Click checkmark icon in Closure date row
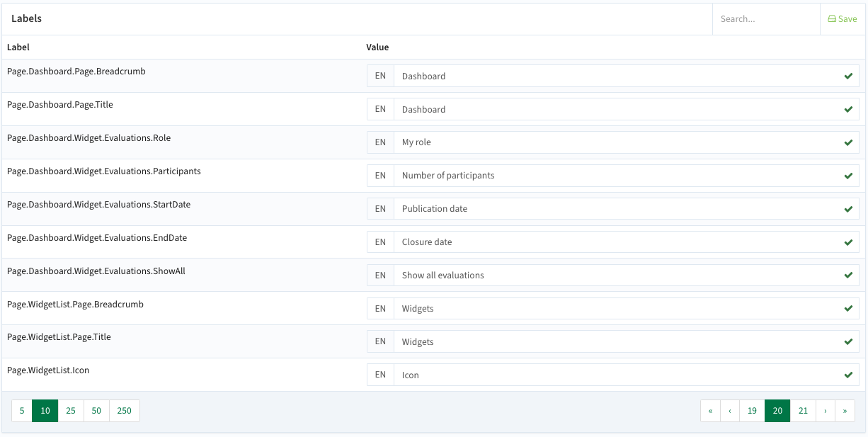The image size is (868, 437). coord(848,242)
